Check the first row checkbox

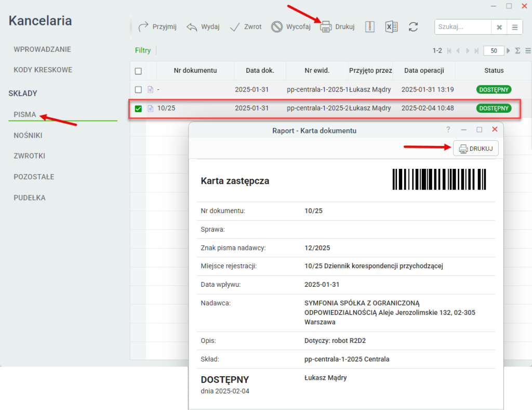[138, 89]
